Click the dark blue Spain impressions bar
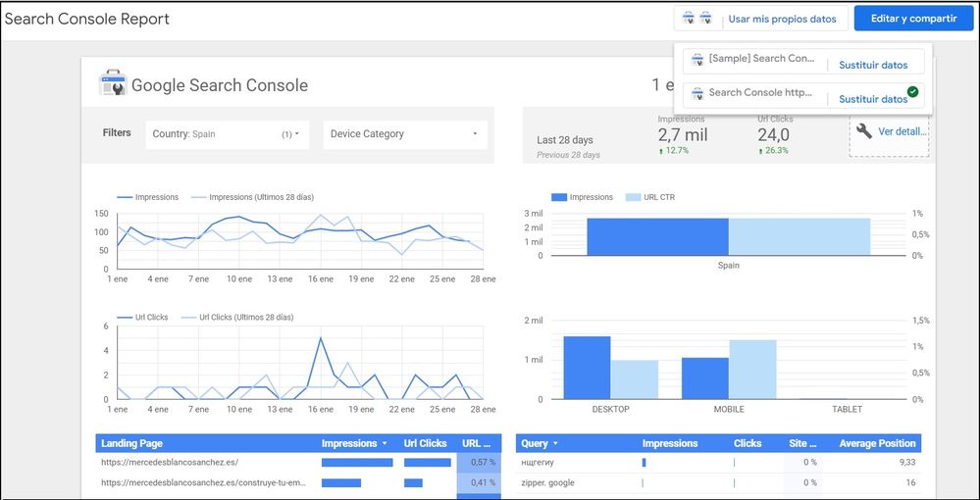Image resolution: width=980 pixels, height=500 pixels. 657,236
